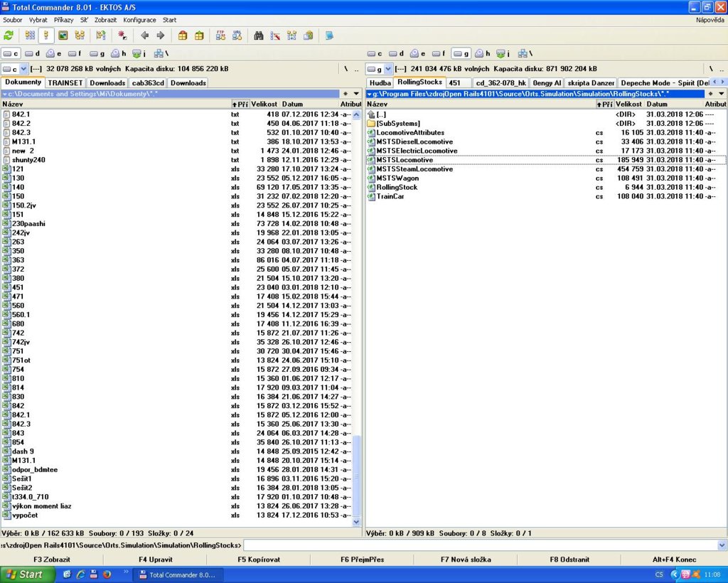Open the Soubor menu
This screenshot has height=583, width=728.
[x=13, y=20]
